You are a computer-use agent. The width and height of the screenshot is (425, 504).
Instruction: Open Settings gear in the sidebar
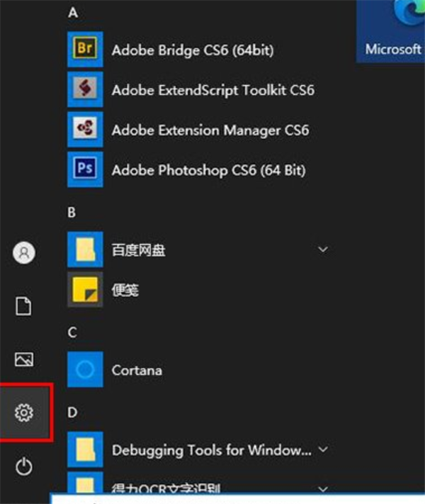pos(24,413)
